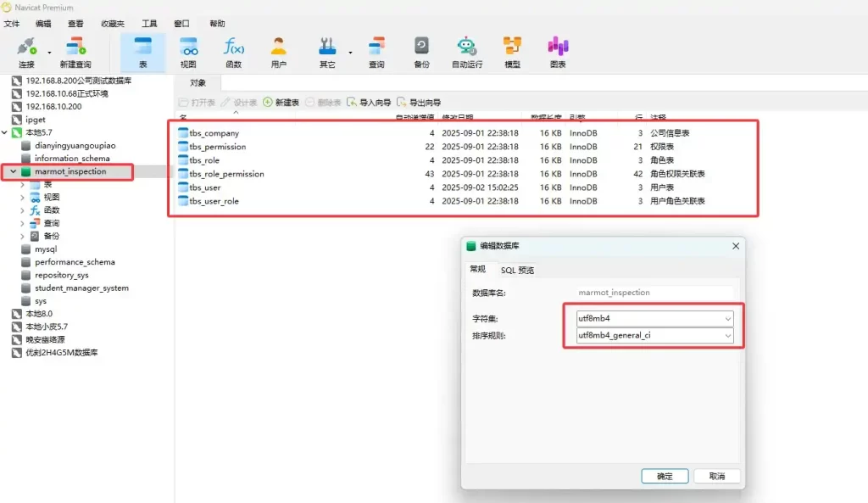Open the 工具 menu in menu bar
The height and width of the screenshot is (503, 868).
tap(149, 24)
